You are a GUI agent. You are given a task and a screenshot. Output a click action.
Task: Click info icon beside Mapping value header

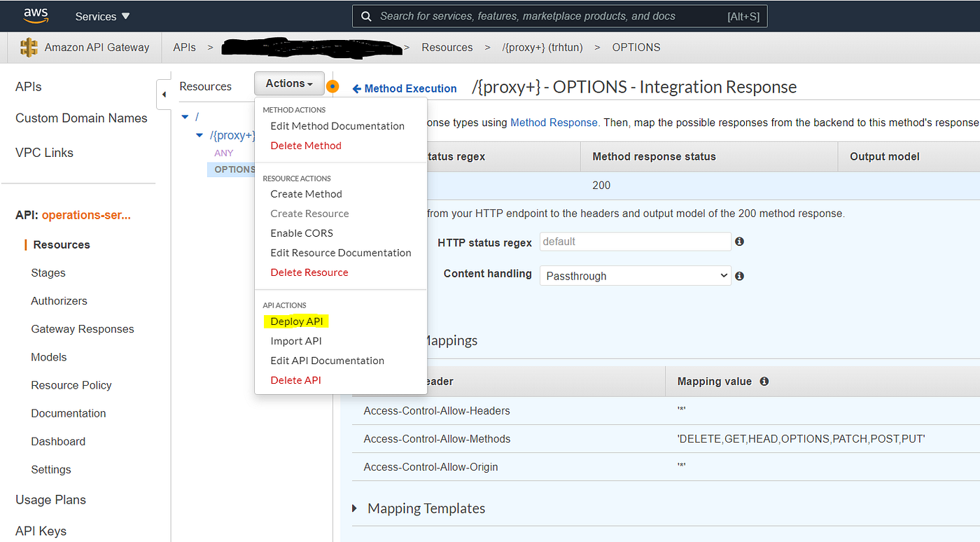[764, 382]
